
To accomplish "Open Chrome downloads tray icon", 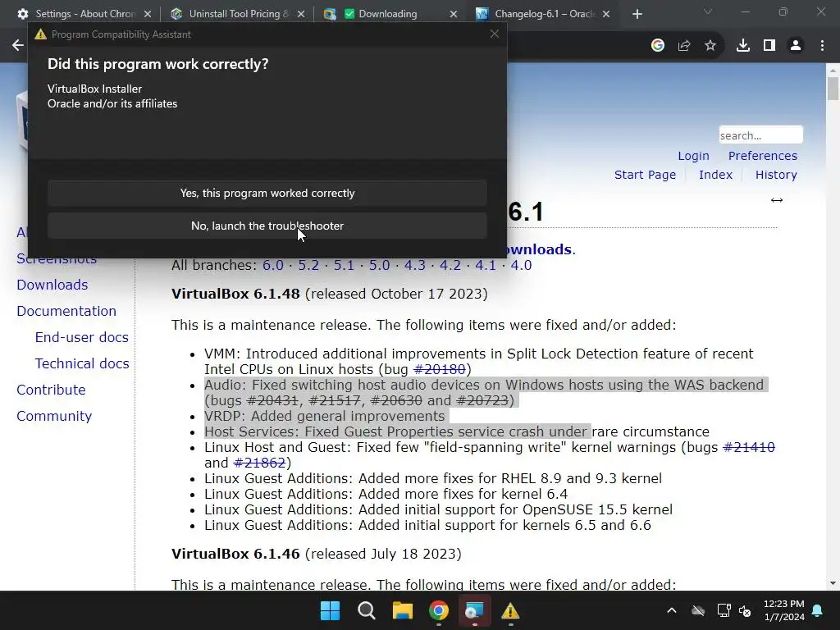I will point(742,46).
